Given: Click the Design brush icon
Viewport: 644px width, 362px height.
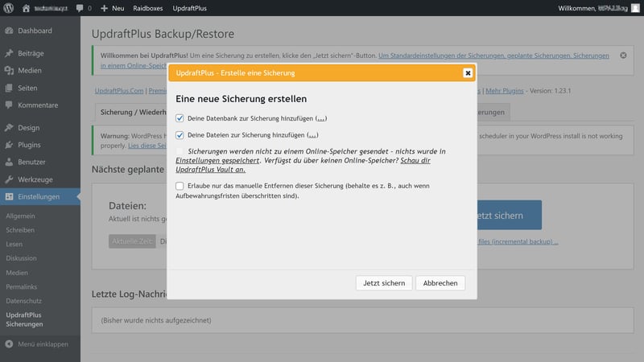Looking at the screenshot, I should (9, 128).
